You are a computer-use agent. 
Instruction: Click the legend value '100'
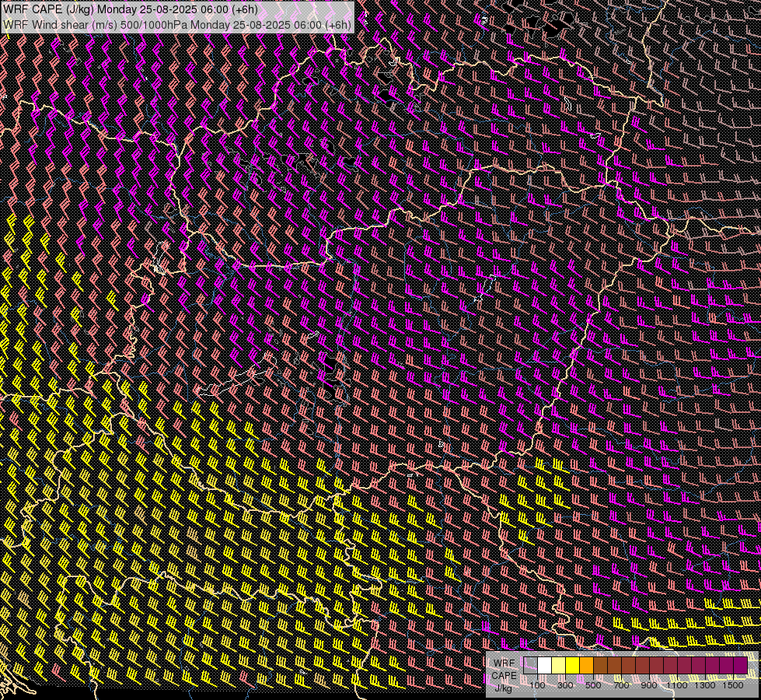pos(538,685)
